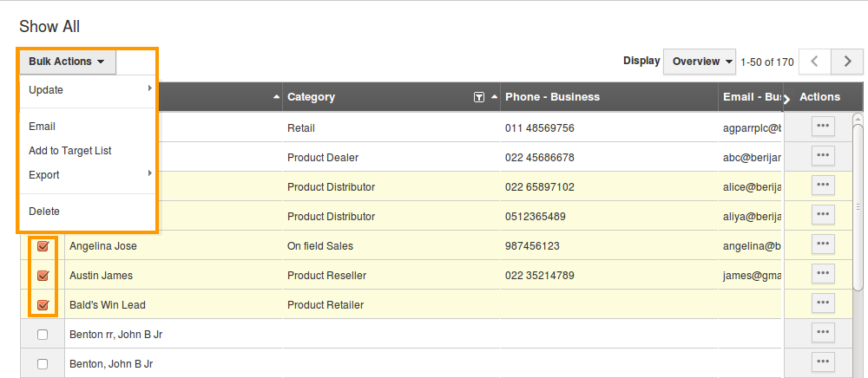Viewport: 868px width, 378px height.
Task: Open actions menu for Benton rr, John B Jr
Action: coord(823,332)
